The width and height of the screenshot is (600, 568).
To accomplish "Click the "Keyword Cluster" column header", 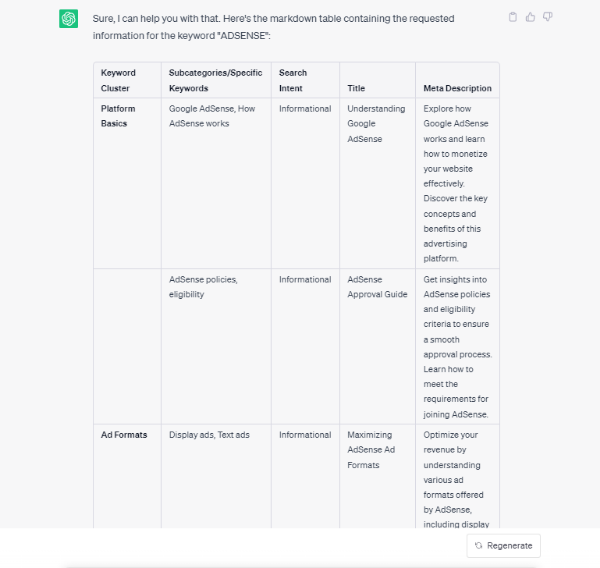I will pos(118,80).
